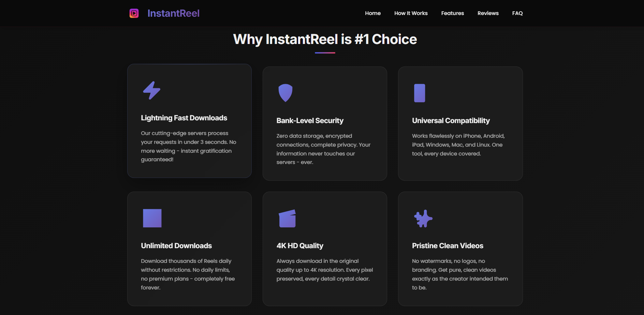Click the Pristine Clean Videos title

pyautogui.click(x=448, y=246)
